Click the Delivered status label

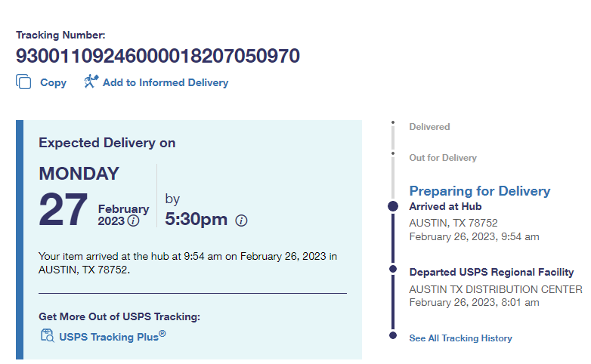point(429,127)
